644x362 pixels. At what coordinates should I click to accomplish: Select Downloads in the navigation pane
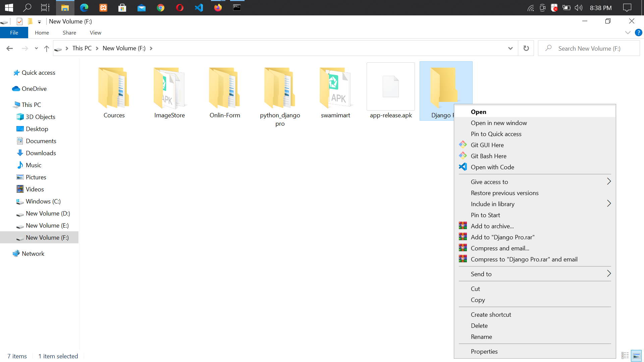[x=41, y=153]
